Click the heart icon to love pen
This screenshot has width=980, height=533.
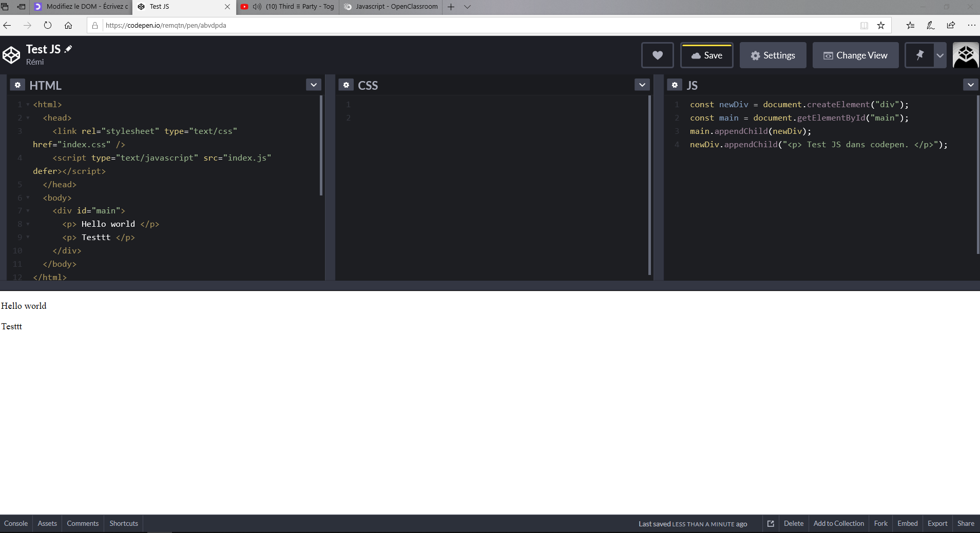coord(657,55)
